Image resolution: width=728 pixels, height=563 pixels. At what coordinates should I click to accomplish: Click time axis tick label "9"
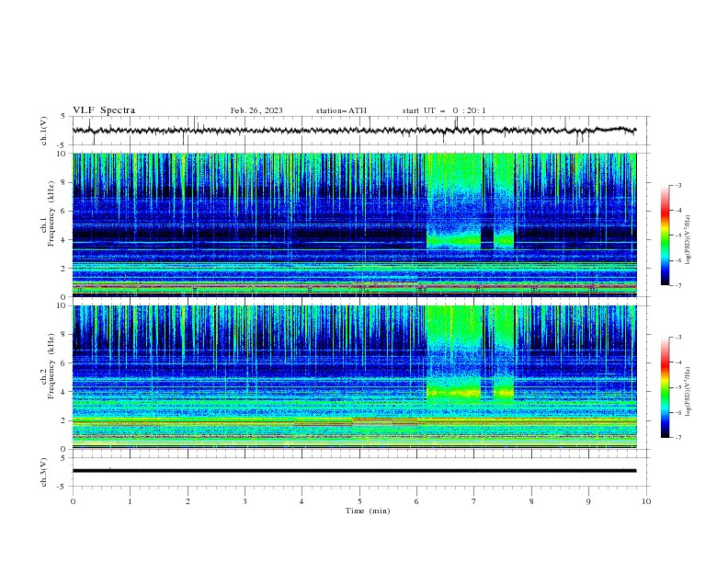588,501
